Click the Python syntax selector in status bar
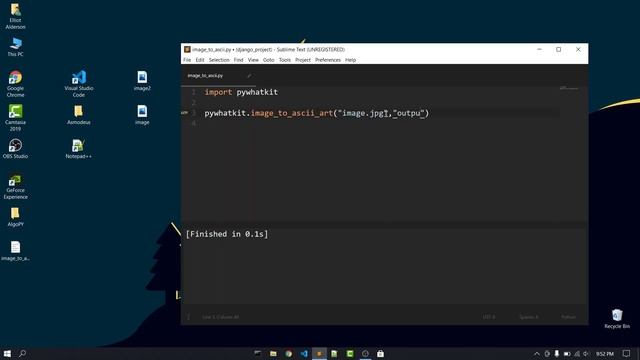The height and width of the screenshot is (360, 640). [x=568, y=317]
